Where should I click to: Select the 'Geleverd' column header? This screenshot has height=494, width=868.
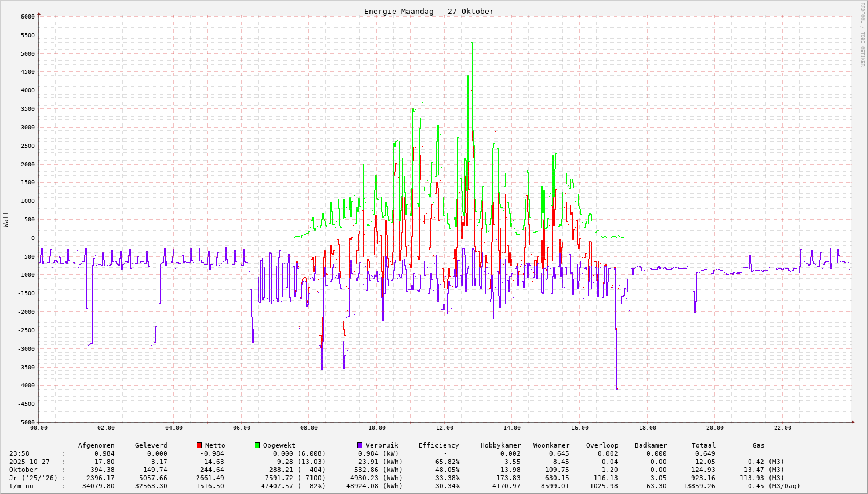point(151,445)
